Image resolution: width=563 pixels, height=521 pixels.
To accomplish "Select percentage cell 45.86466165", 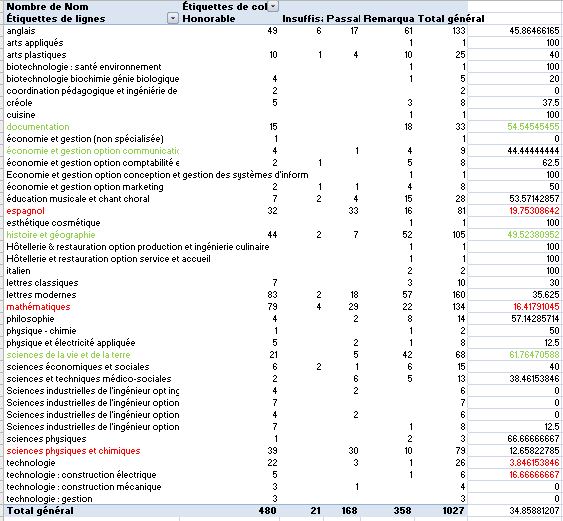I will 534,31.
